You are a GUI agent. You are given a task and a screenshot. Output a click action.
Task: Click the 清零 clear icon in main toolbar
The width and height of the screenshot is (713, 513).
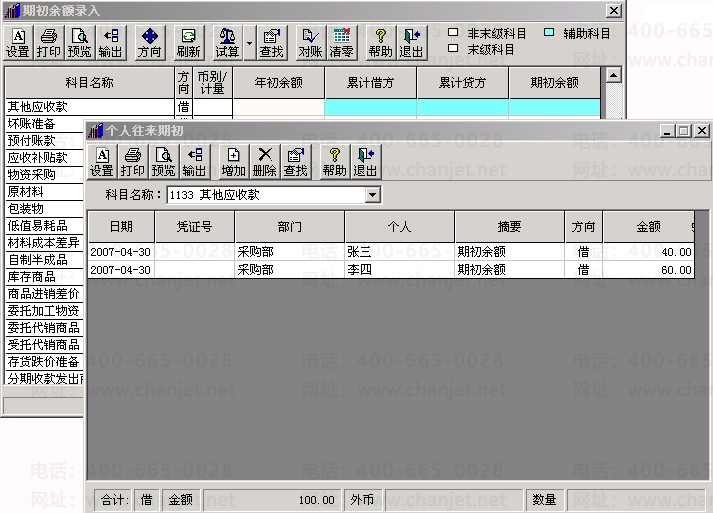(x=341, y=43)
